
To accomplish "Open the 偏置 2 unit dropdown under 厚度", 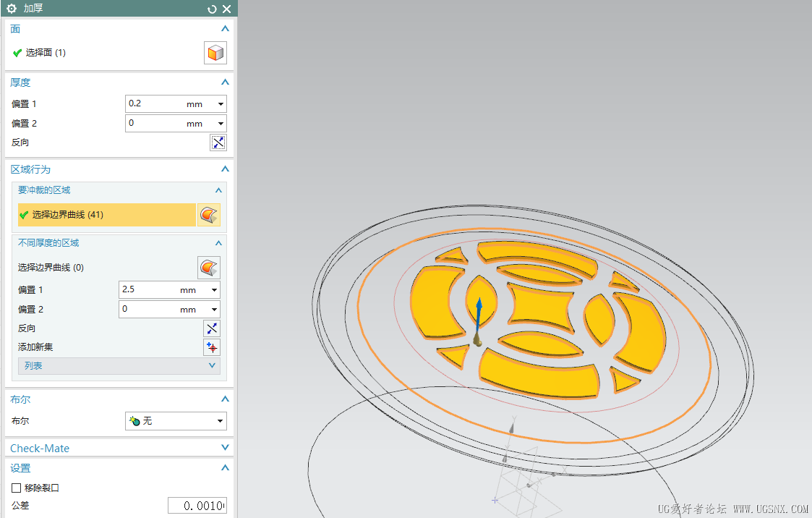I will [x=221, y=123].
